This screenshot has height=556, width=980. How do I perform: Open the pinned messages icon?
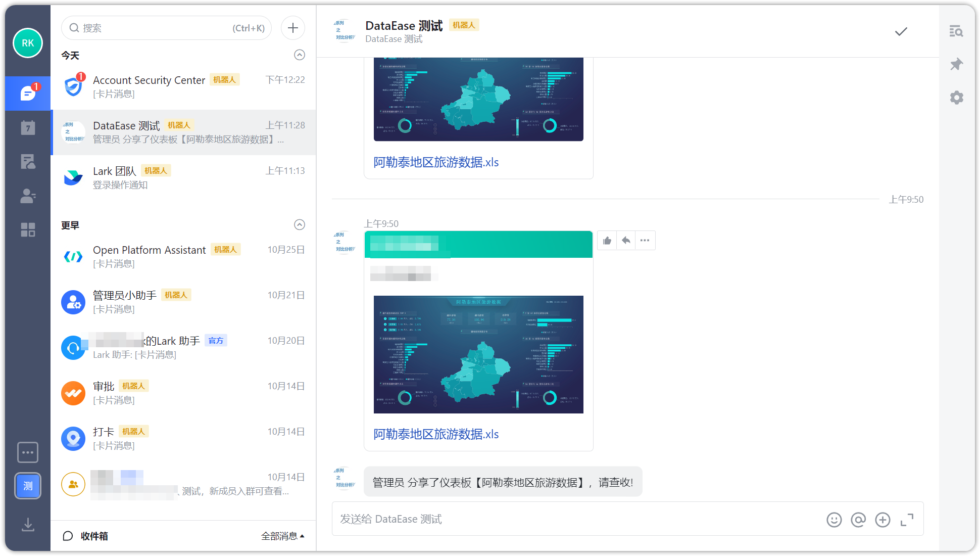click(x=956, y=64)
